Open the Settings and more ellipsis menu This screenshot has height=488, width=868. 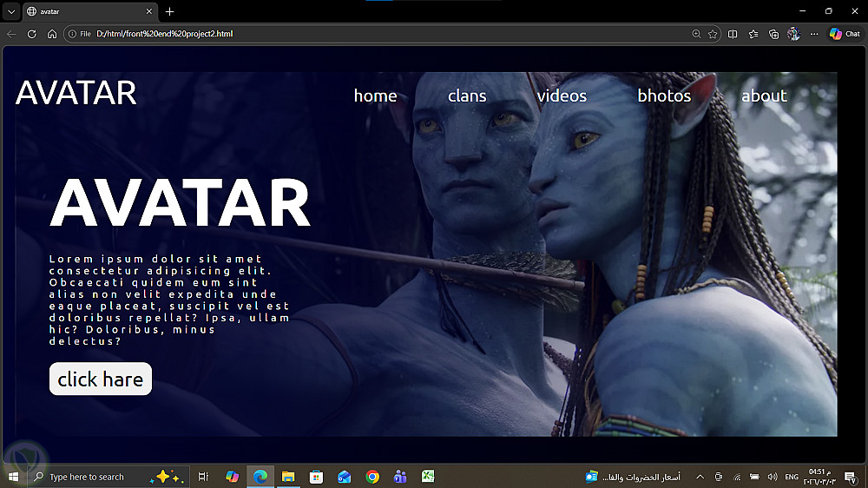click(814, 34)
